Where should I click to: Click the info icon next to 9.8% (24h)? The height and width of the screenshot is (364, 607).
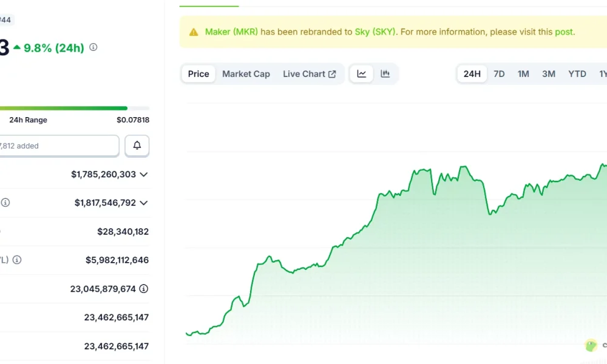coord(93,47)
